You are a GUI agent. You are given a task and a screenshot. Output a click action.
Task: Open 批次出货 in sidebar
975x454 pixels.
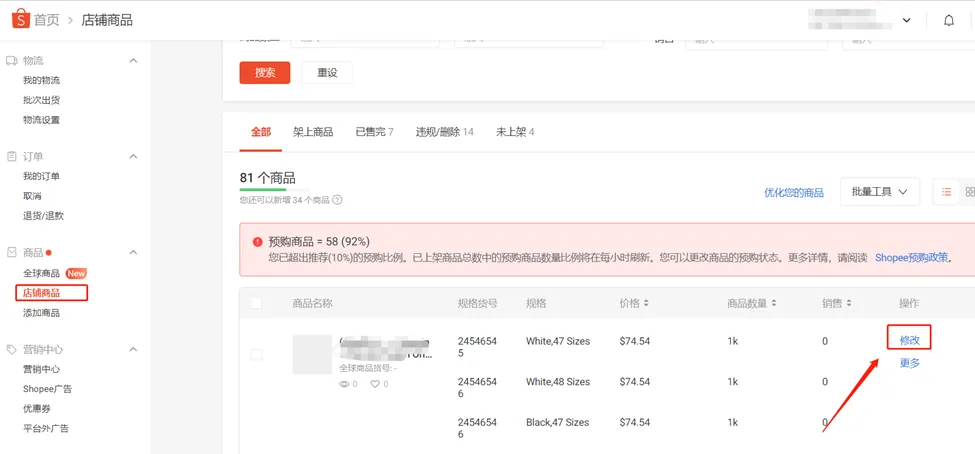tap(42, 100)
